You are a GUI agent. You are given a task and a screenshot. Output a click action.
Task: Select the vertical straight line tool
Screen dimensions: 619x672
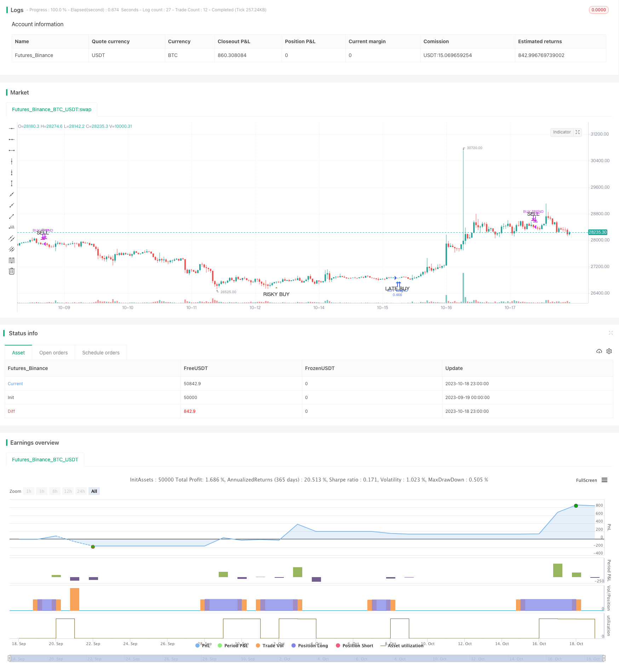point(12,161)
